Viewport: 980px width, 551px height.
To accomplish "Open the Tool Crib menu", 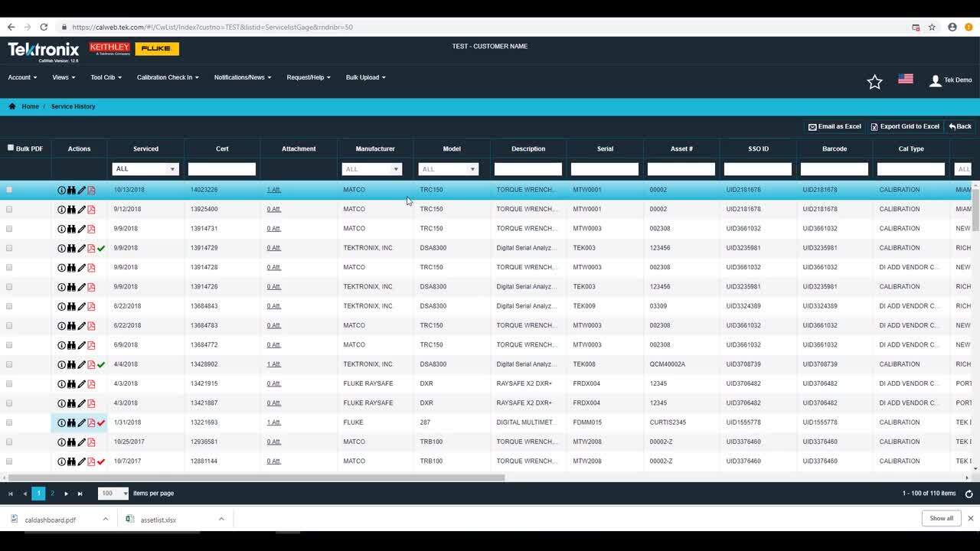I will point(106,77).
